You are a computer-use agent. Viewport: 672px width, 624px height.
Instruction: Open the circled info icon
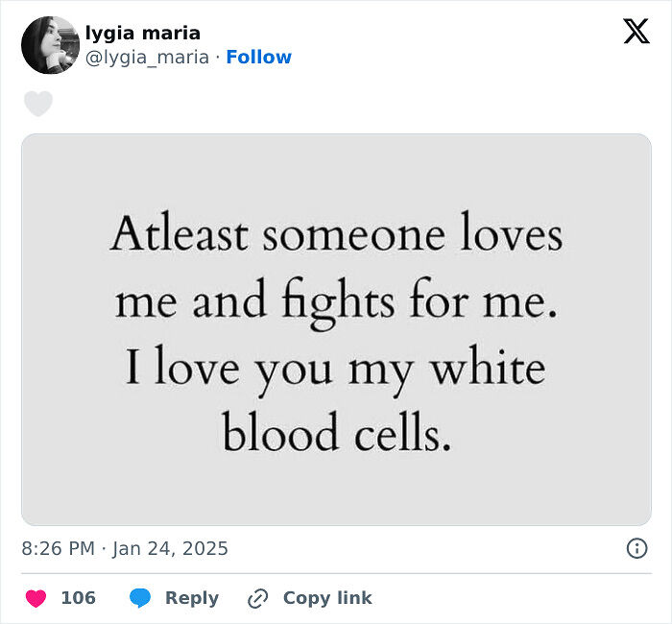(636, 548)
